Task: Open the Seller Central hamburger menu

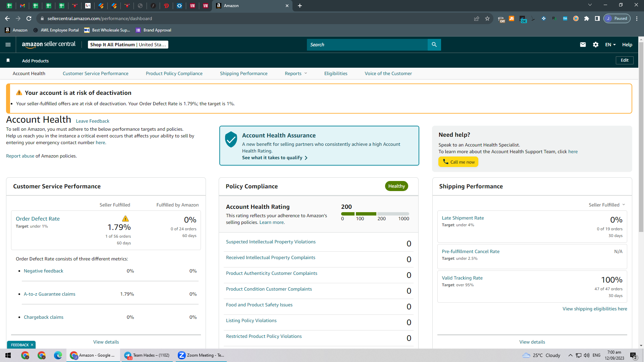Action: point(8,45)
